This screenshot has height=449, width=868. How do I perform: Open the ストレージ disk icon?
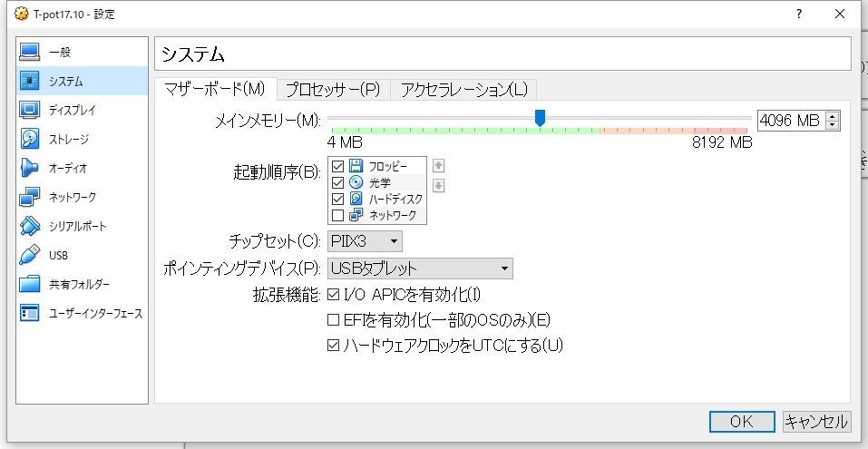coord(29,139)
